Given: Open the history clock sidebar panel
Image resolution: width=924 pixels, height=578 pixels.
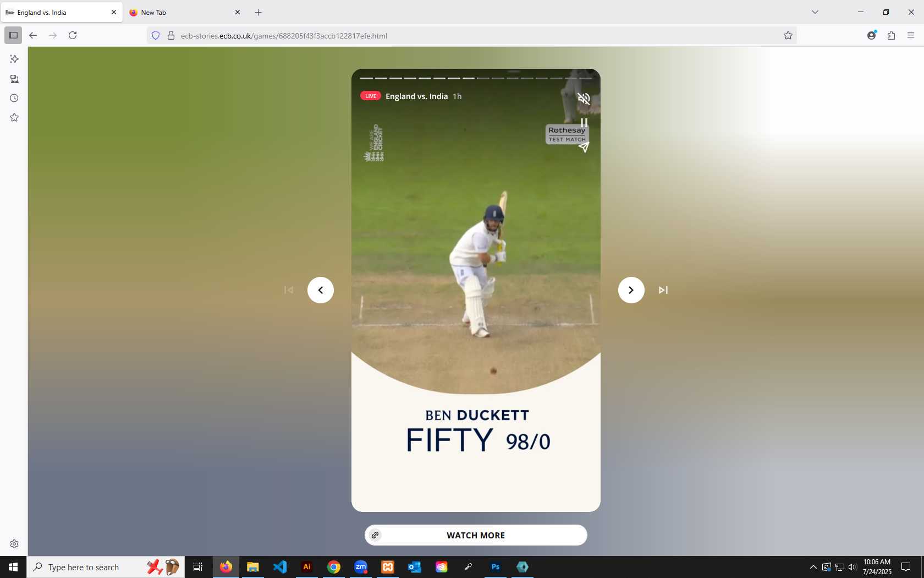Looking at the screenshot, I should point(14,98).
